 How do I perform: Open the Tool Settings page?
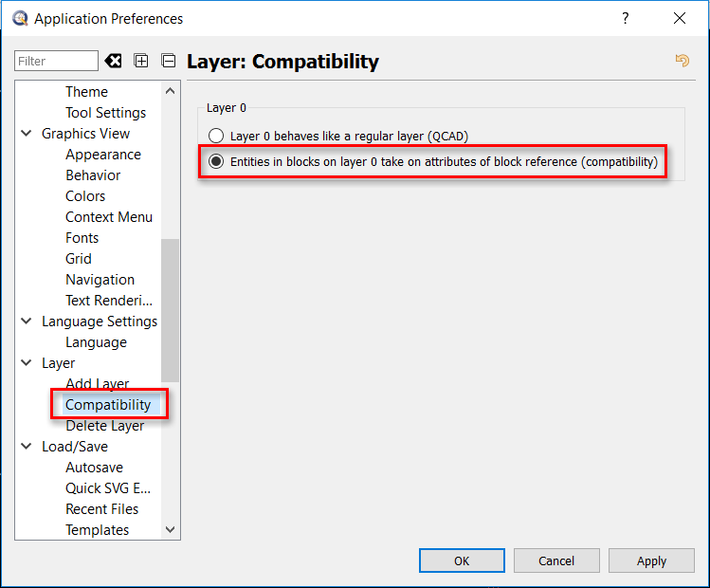[105, 112]
